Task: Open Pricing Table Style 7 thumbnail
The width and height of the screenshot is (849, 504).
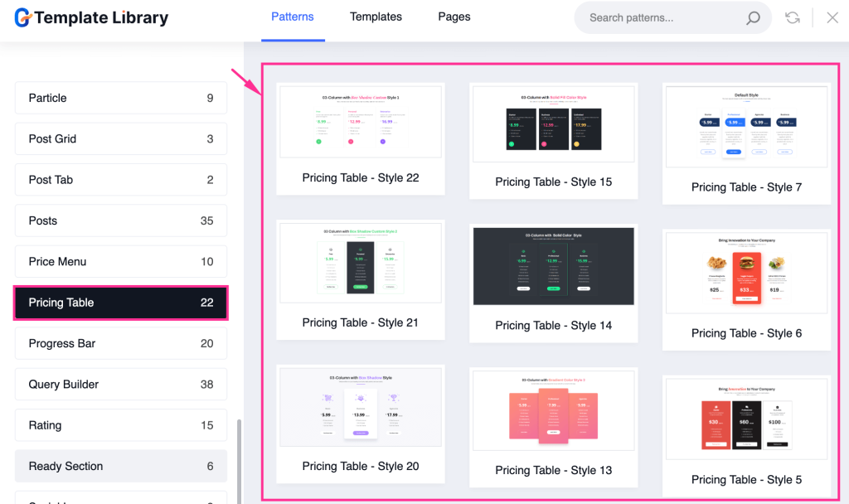Action: pos(747,127)
